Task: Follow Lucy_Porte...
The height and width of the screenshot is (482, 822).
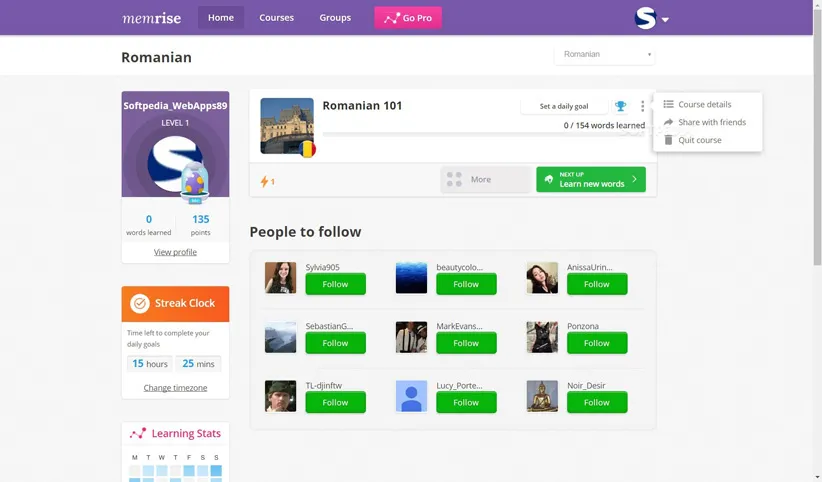Action: point(466,402)
